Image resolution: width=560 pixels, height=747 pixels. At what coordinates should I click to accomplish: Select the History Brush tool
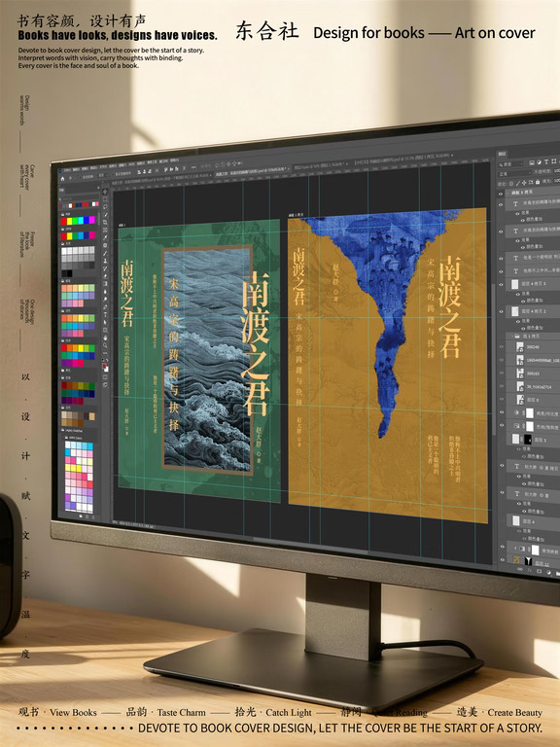105,268
